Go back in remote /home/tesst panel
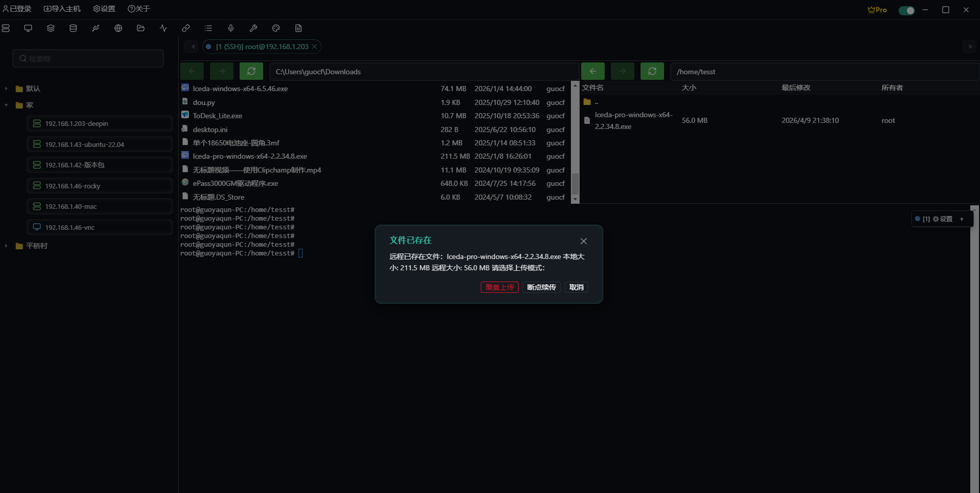This screenshot has height=493, width=980. coord(592,71)
